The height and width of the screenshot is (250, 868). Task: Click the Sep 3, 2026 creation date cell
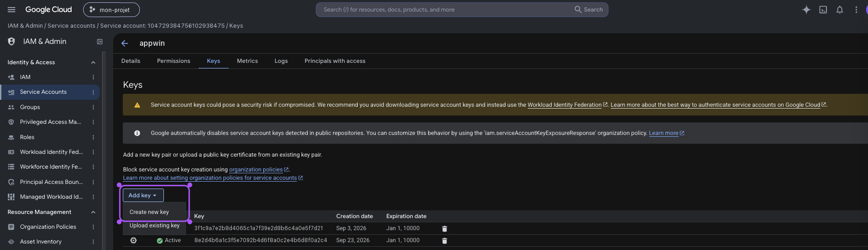351,228
